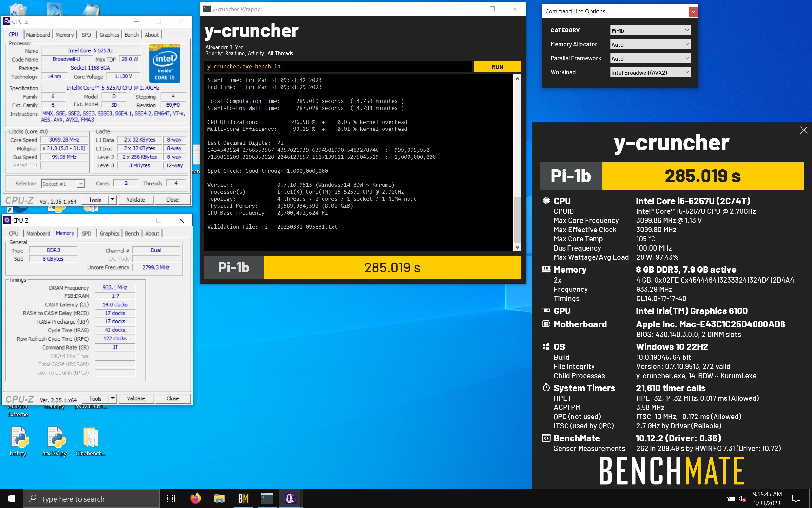Click the battery tray icon
The height and width of the screenshot is (508, 812).
tap(730, 498)
